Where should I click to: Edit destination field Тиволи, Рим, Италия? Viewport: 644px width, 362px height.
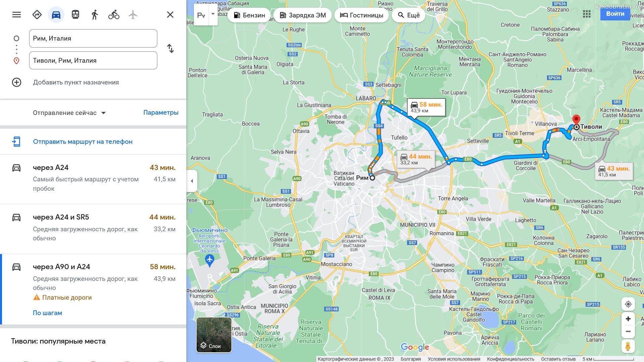(93, 60)
